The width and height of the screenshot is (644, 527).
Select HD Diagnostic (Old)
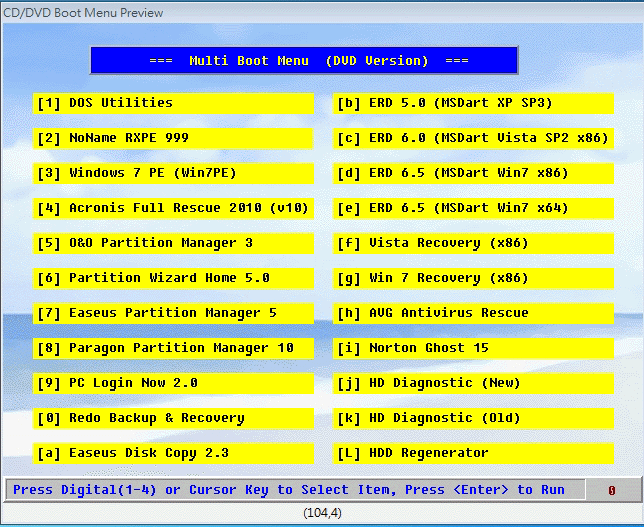tap(474, 418)
